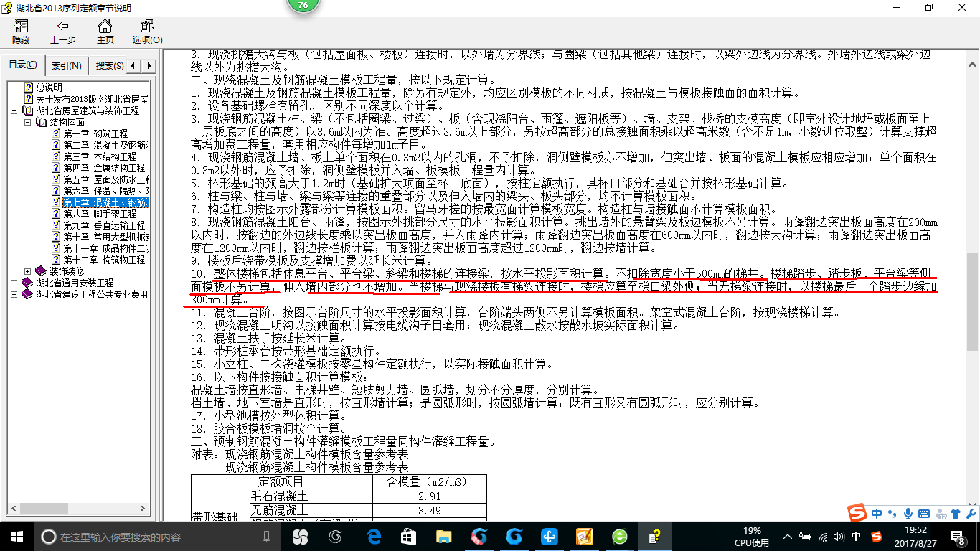Click the Sogou S tray icon
Viewport: 980px width, 551px height.
876,536
